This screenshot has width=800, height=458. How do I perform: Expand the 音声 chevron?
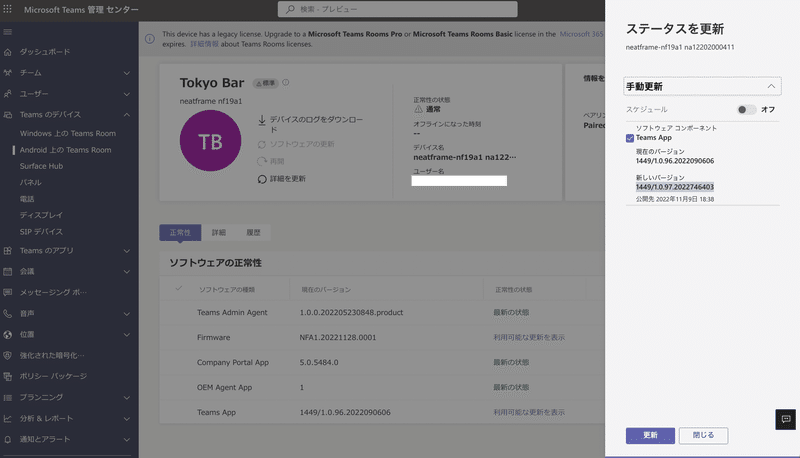pos(127,314)
